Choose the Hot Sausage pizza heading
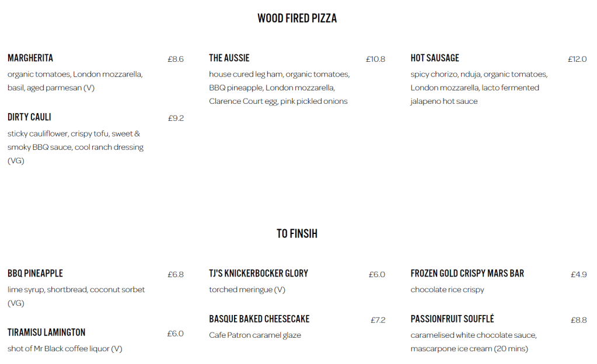Viewport: 597px width, 364px height. click(x=435, y=58)
